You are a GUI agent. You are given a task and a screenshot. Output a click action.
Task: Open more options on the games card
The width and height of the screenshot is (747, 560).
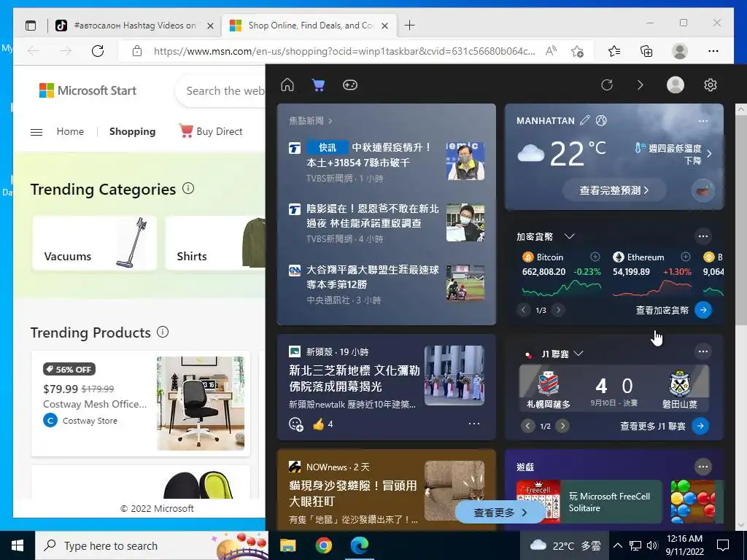[703, 467]
